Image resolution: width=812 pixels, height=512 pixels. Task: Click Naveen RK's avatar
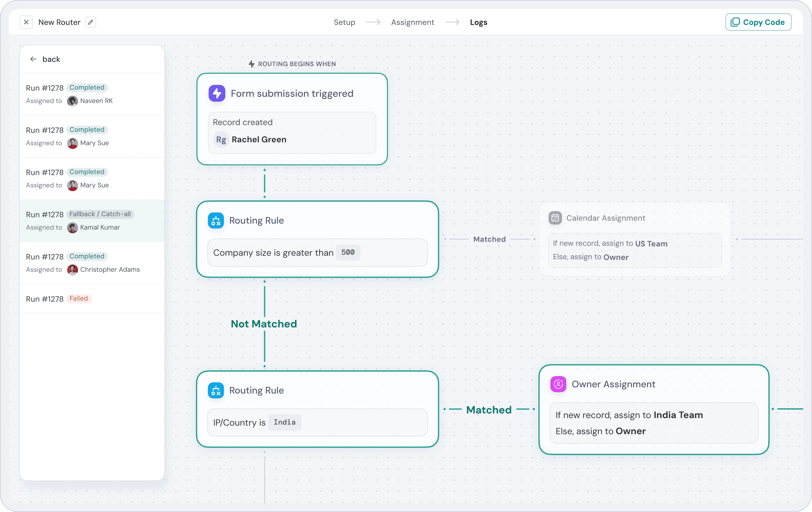(72, 101)
